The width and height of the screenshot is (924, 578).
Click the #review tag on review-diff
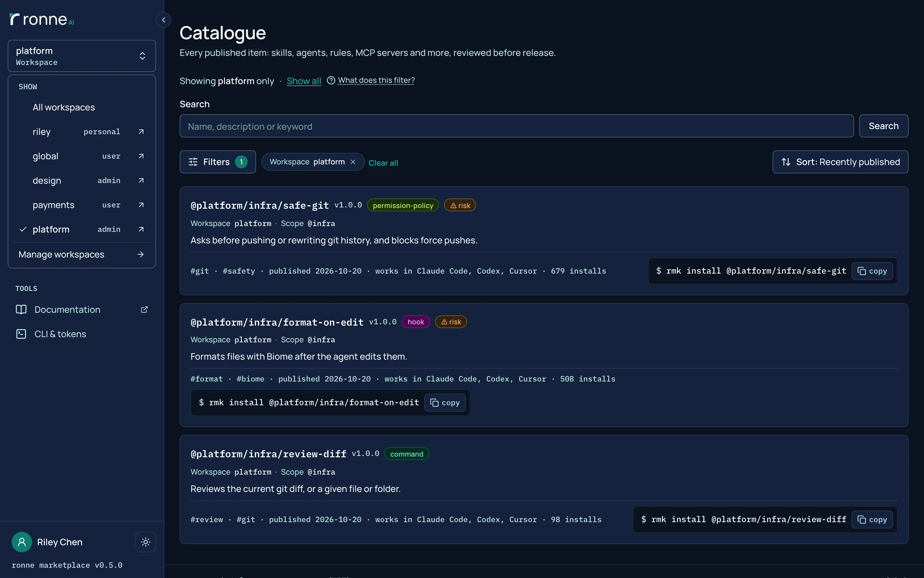point(207,520)
